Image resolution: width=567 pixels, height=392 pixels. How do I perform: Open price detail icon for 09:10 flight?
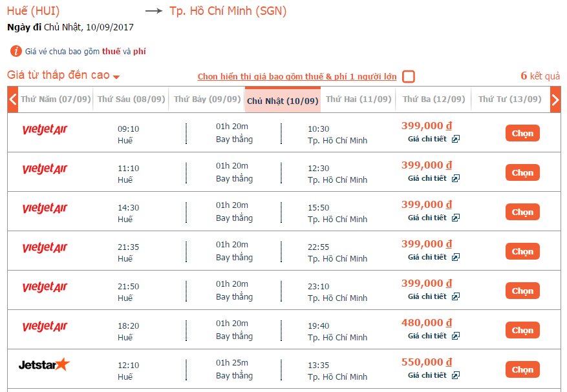(456, 139)
